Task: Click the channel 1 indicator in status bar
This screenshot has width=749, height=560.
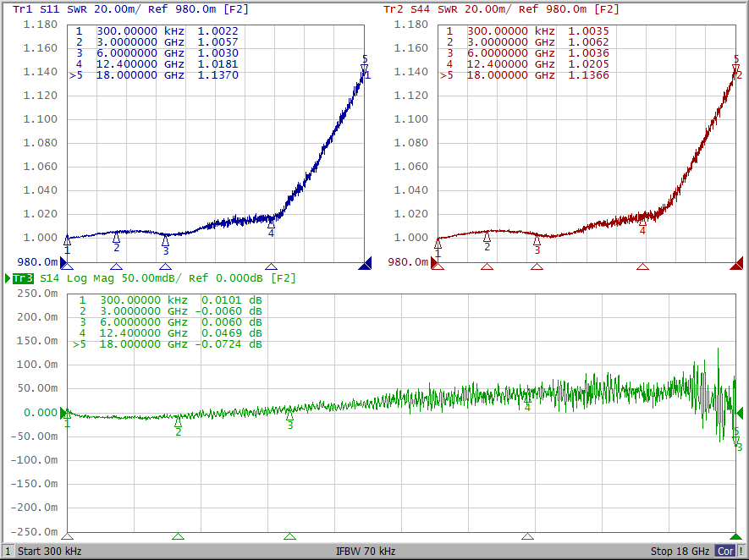Action: pyautogui.click(x=8, y=552)
